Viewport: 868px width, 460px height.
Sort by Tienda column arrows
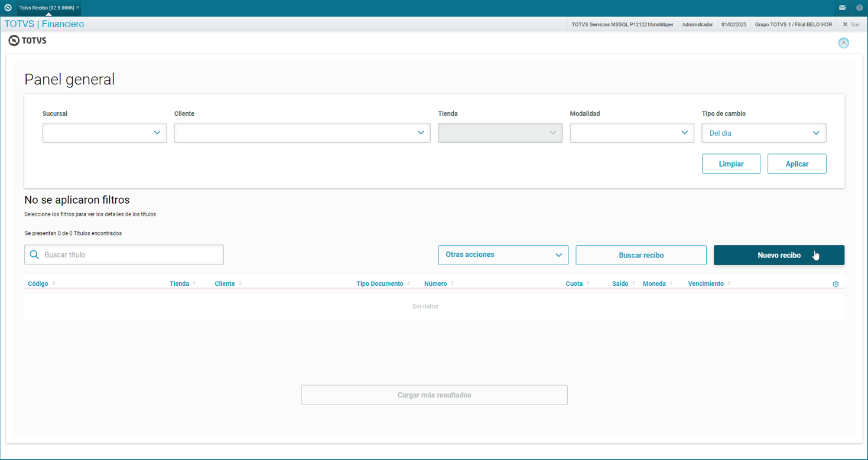coord(194,283)
